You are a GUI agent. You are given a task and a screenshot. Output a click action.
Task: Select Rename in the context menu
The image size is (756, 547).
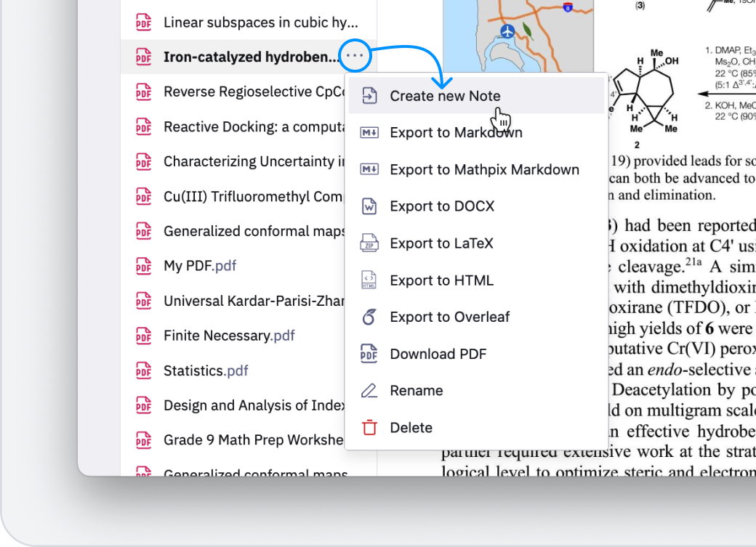pyautogui.click(x=416, y=391)
